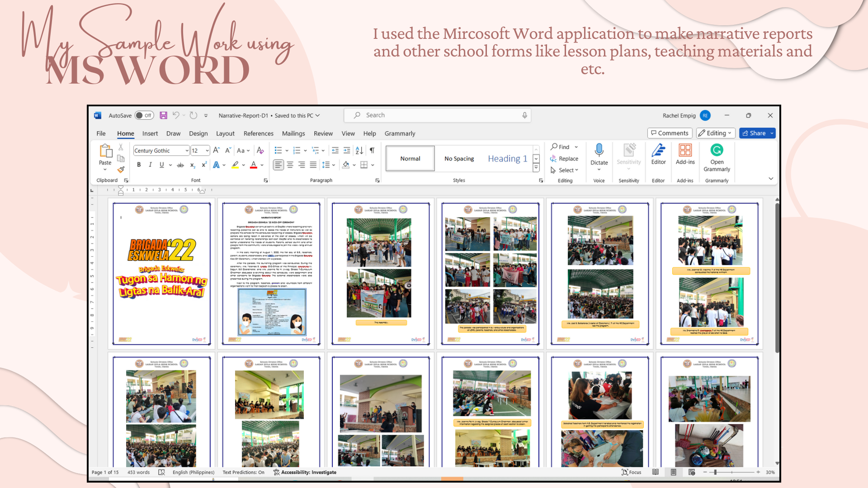
Task: Apply strikethrough formatting
Action: (180, 165)
